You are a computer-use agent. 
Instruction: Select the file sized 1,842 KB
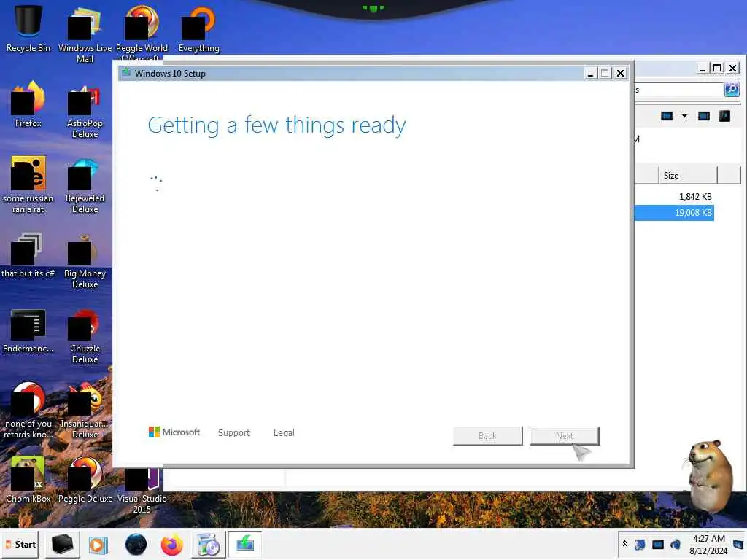[x=674, y=196]
